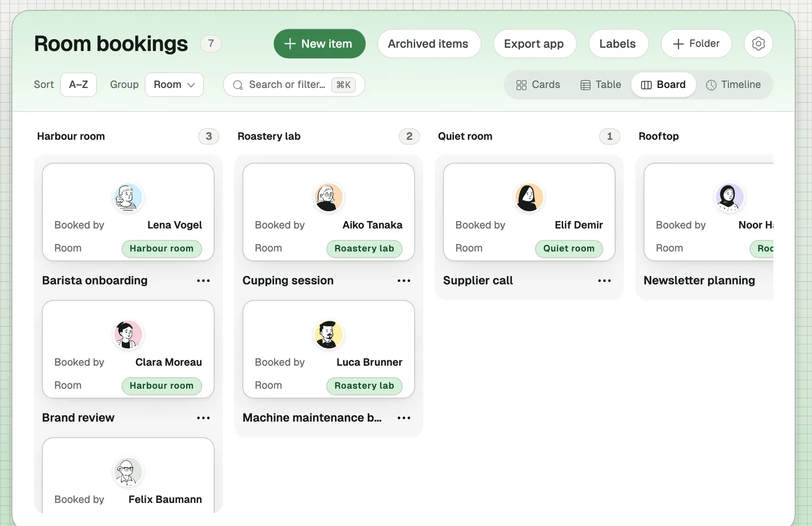This screenshot has width=812, height=526.
Task: Open the Machine maintenance title
Action: 312,418
